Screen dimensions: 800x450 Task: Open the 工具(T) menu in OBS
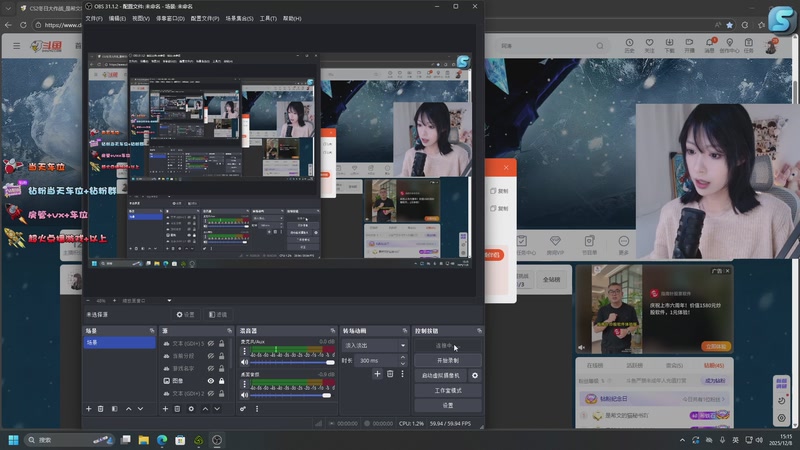[x=268, y=18]
